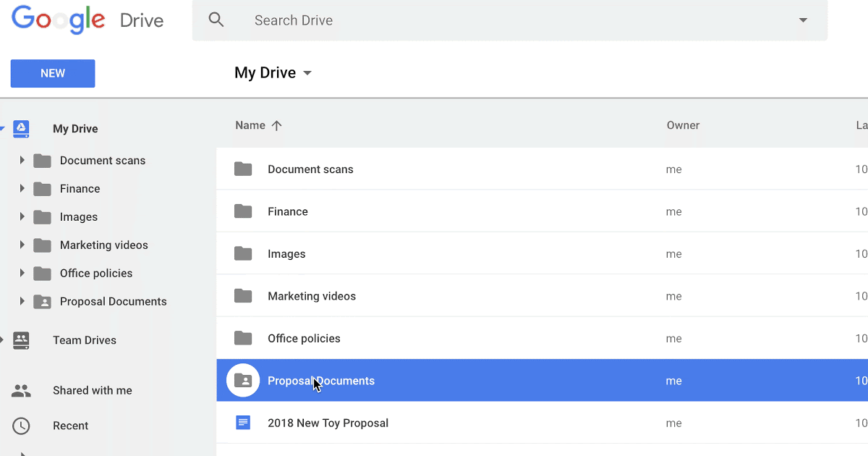
Task: Select the Images folder in sidebar tree
Action: (x=79, y=217)
